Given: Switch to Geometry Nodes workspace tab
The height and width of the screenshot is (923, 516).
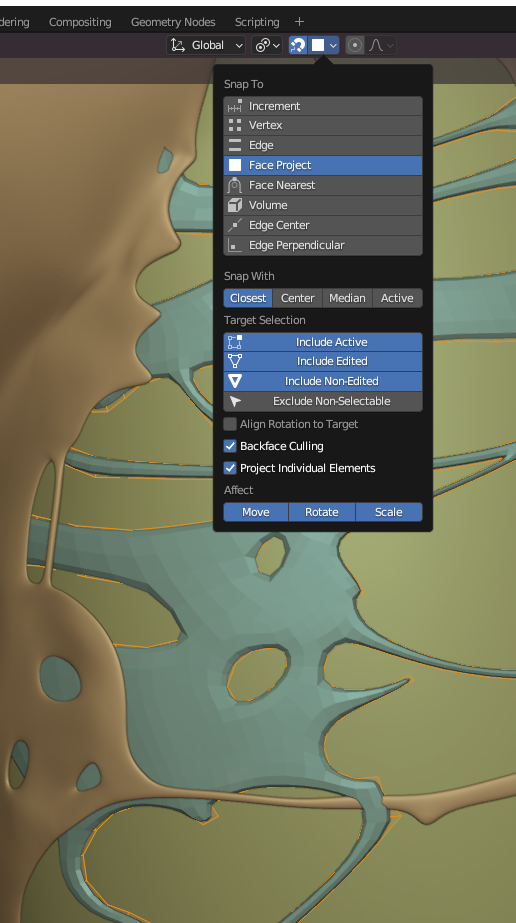Looking at the screenshot, I should tap(173, 22).
